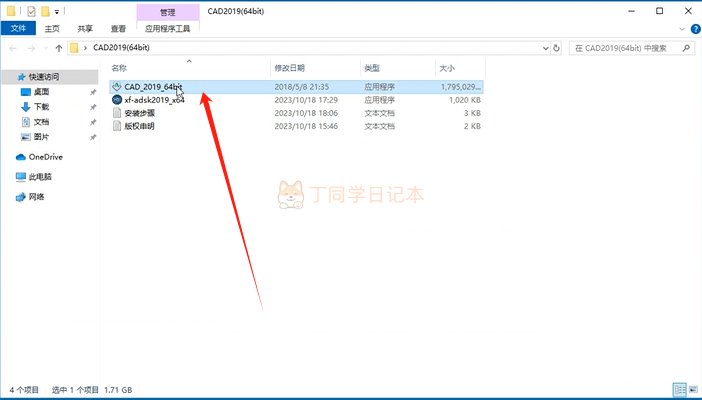Unpin 桌面 using its pin icon

pyautogui.click(x=93, y=92)
